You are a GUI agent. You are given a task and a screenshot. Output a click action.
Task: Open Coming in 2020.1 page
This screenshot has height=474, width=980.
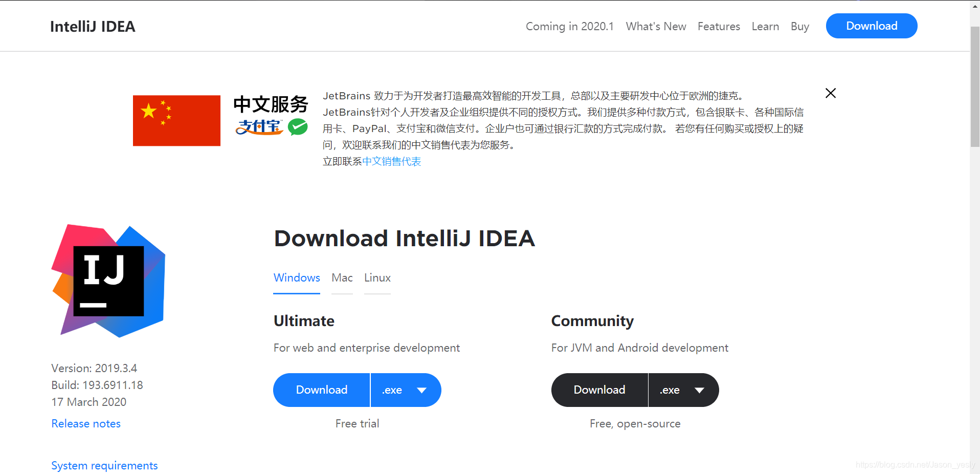click(570, 27)
